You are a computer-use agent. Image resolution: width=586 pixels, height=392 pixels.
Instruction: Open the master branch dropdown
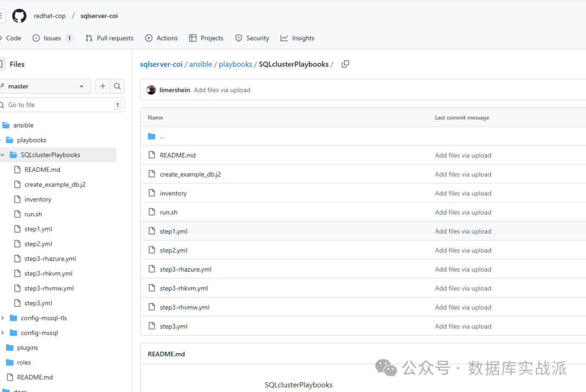click(46, 86)
